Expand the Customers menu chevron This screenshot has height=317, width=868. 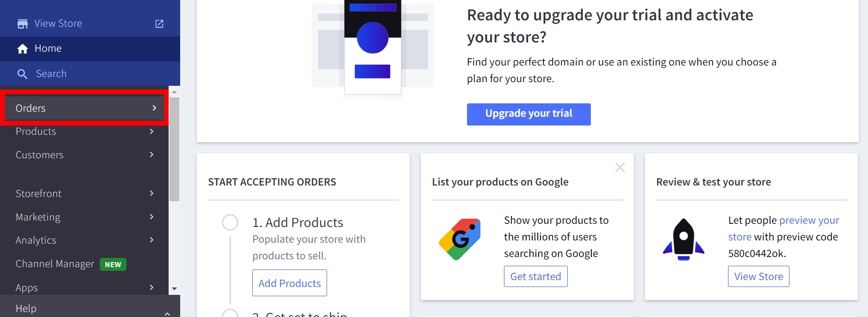click(152, 155)
